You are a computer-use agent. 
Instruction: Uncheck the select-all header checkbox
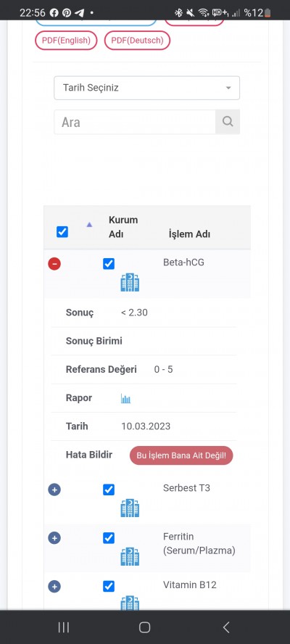[62, 232]
